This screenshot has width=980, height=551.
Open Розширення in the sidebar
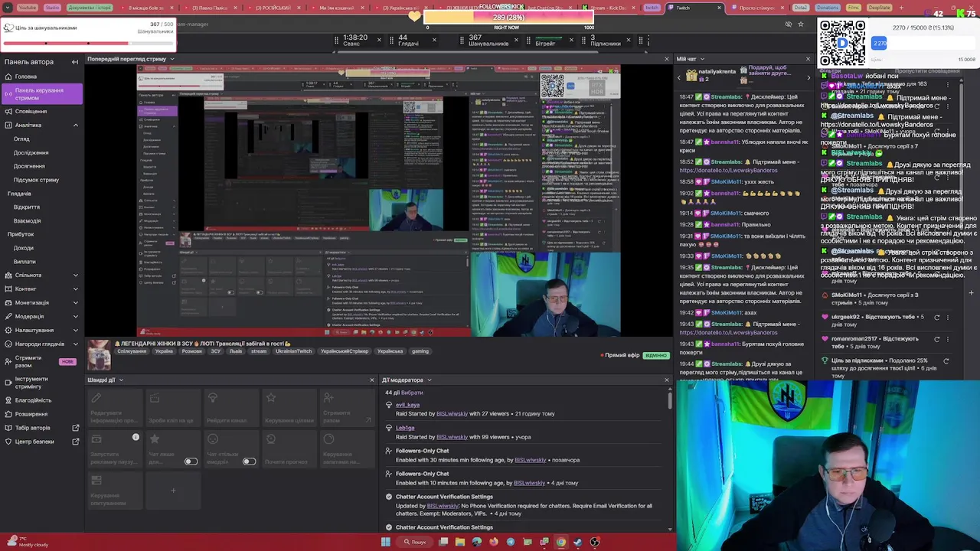tap(31, 414)
